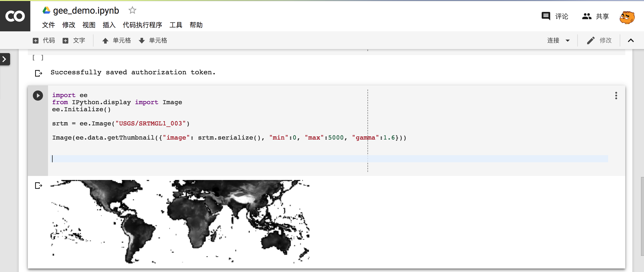Viewport: 644px width, 272px height.
Task: Click the 评论 comments icon
Action: click(x=546, y=16)
